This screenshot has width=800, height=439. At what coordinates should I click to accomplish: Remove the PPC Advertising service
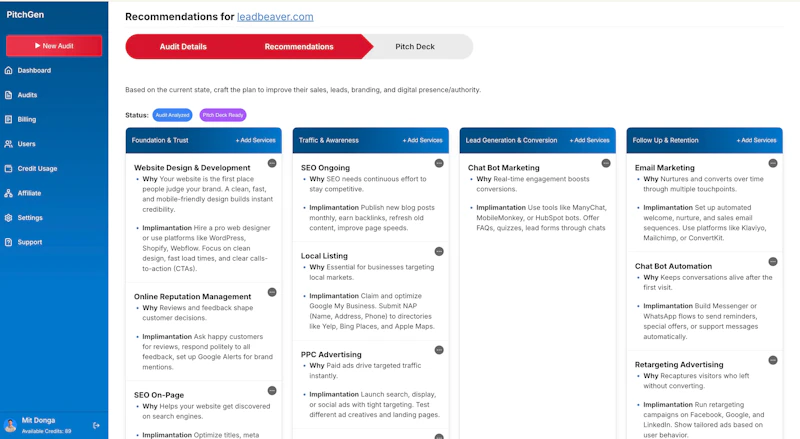(x=439, y=350)
